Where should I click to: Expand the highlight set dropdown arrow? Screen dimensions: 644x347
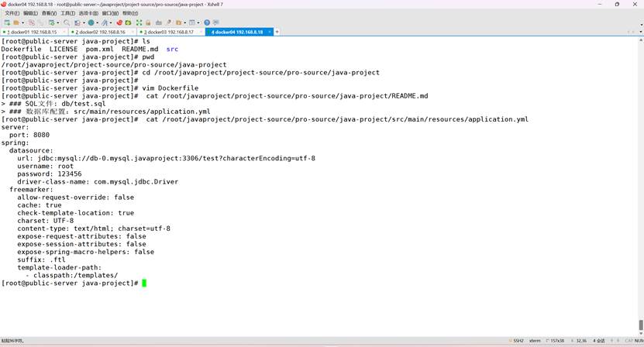click(x=111, y=22)
